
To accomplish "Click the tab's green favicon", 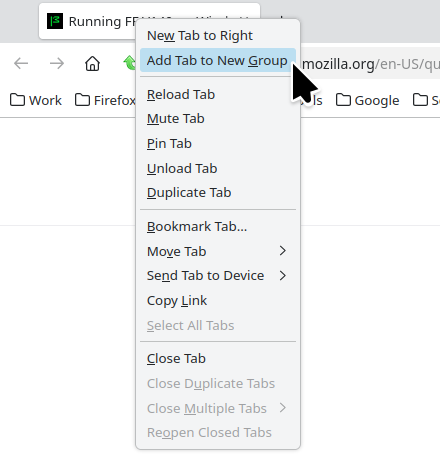I will coord(55,21).
